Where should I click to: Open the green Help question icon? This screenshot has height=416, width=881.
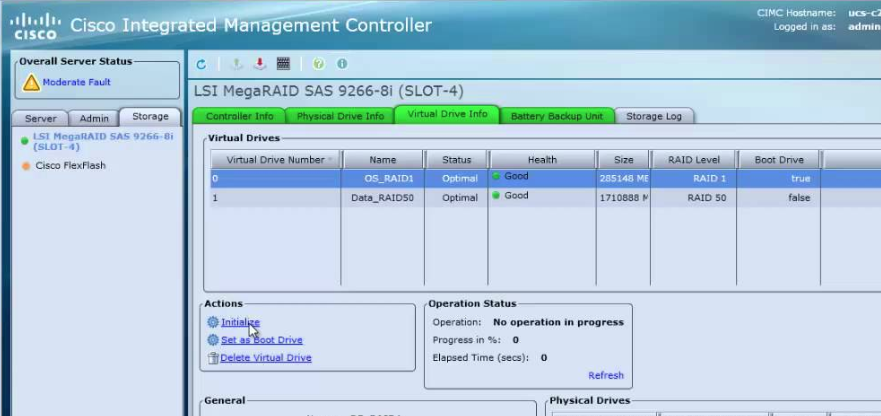[319, 64]
